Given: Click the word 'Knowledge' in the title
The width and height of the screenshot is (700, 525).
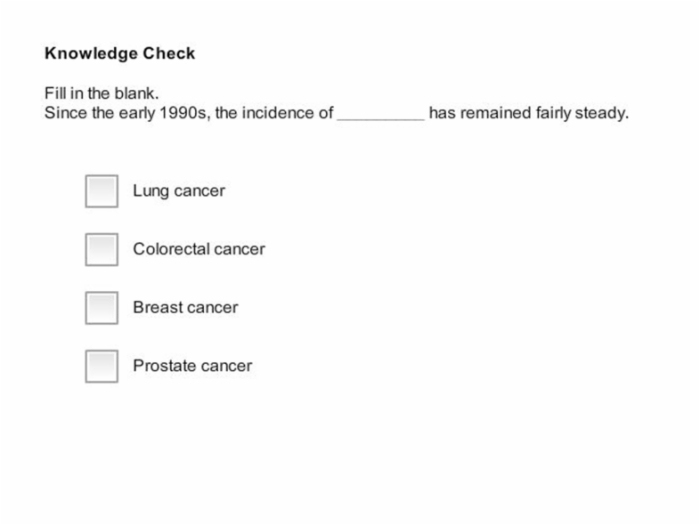Looking at the screenshot, I should click(x=91, y=54).
